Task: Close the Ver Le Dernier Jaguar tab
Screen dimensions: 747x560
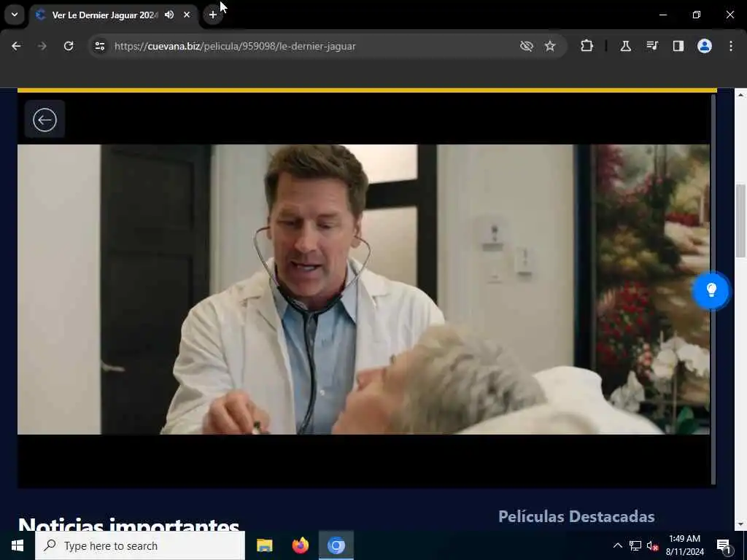Action: pyautogui.click(x=187, y=15)
